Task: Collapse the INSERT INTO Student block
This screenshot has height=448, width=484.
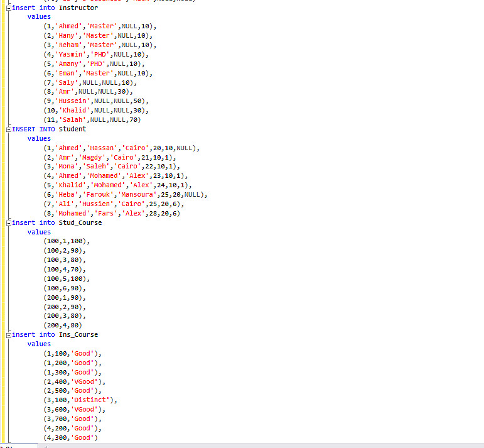Action: pos(9,129)
